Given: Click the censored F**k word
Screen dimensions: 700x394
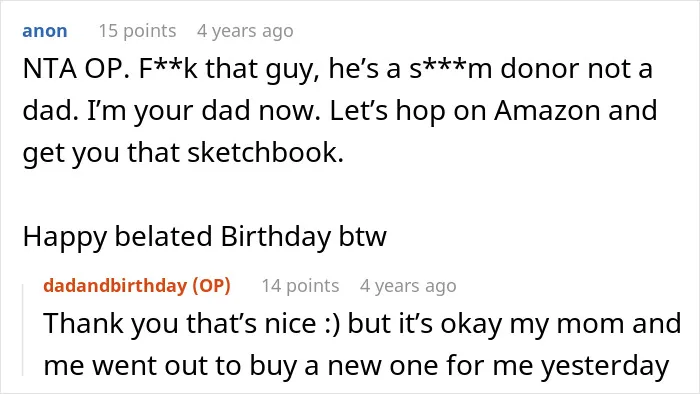Looking at the screenshot, I should coord(168,69).
